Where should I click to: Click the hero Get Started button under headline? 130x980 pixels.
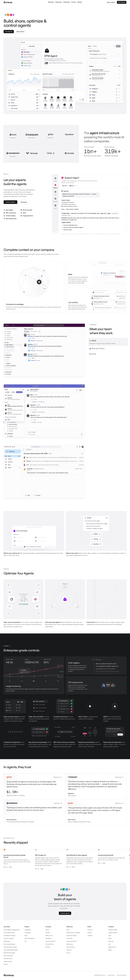(x=9, y=32)
